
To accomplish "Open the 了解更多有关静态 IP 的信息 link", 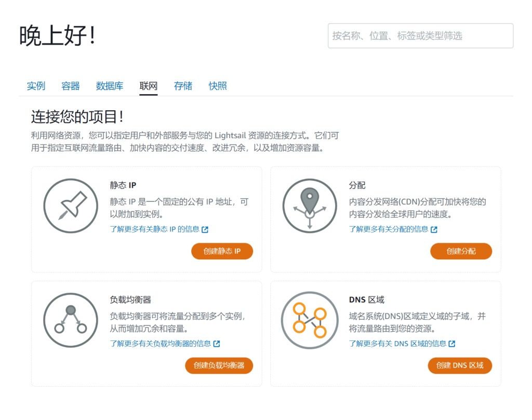I will coord(155,229).
